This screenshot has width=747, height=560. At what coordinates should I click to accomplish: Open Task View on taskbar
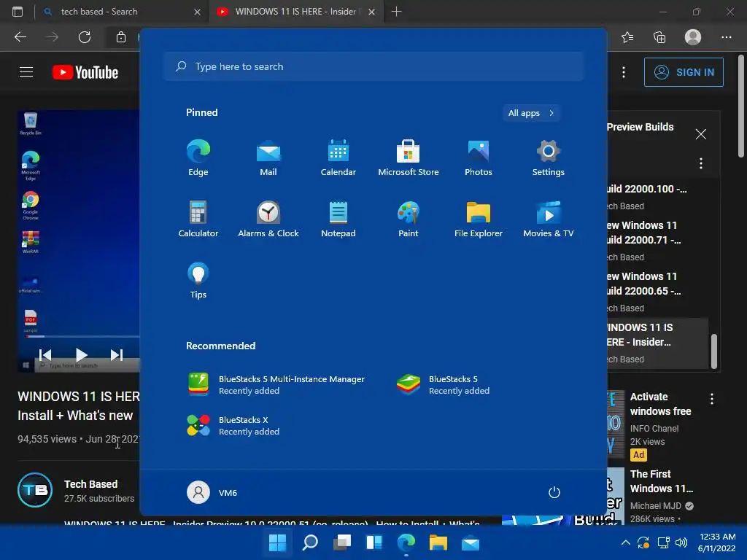[x=341, y=542]
